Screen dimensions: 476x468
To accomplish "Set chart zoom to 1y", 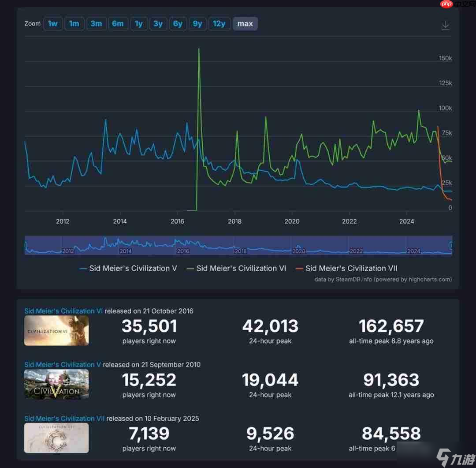I will tap(139, 24).
